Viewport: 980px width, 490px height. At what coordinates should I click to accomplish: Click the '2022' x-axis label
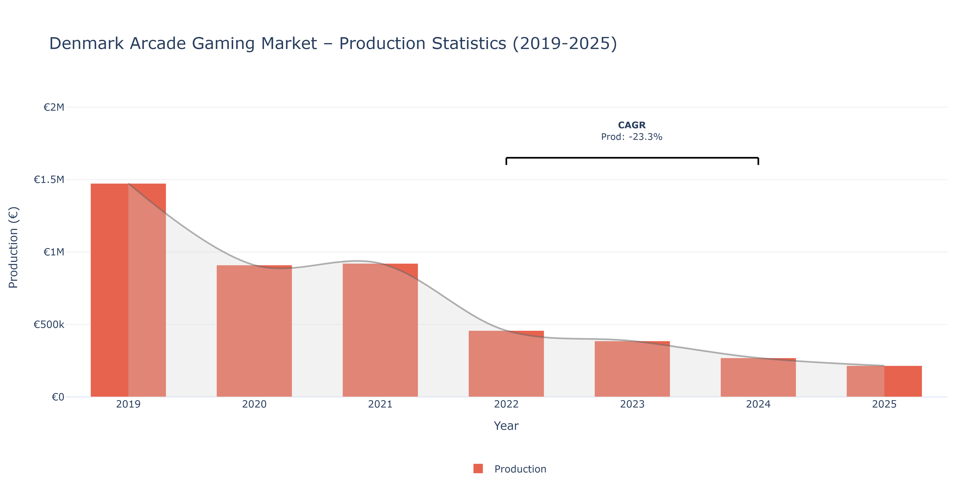click(x=506, y=404)
